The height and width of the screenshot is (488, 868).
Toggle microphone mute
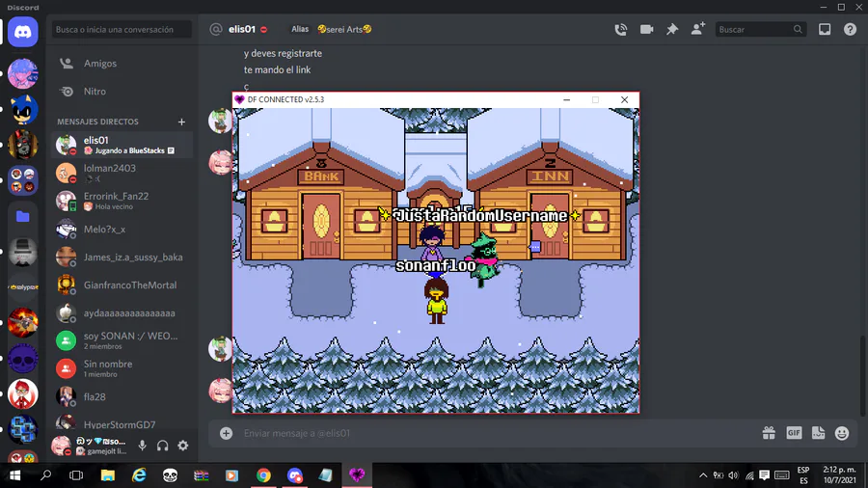143,446
